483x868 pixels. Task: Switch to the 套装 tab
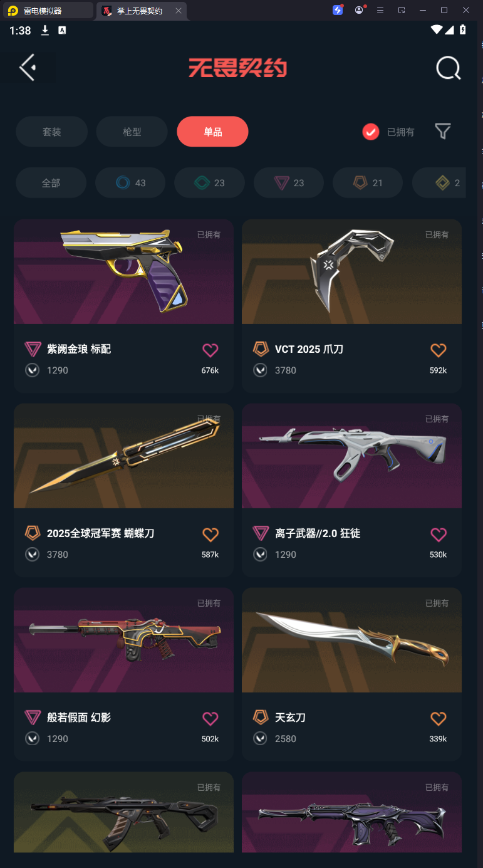coord(51,132)
